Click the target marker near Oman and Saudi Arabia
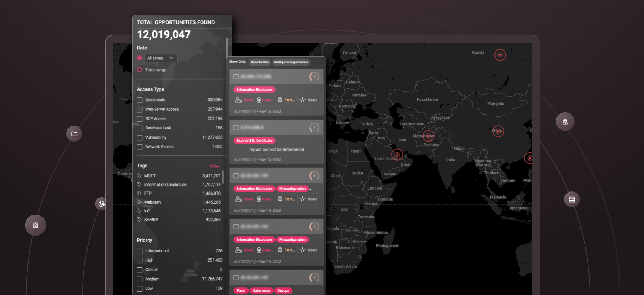The image size is (644, 295). (397, 154)
